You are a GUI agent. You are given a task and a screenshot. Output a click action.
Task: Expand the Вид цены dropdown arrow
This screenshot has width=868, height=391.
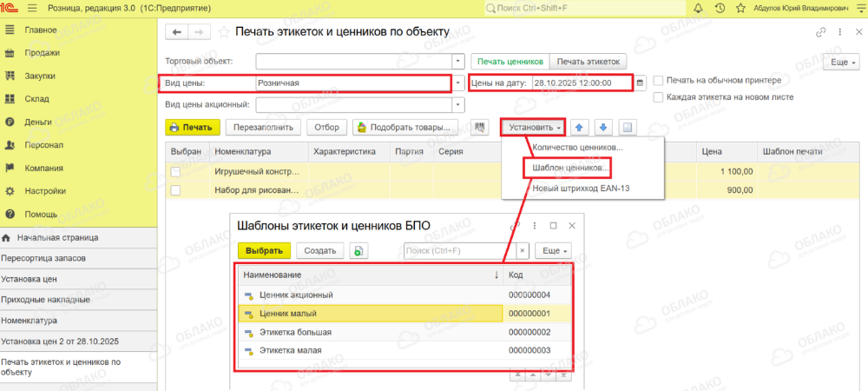pos(458,83)
